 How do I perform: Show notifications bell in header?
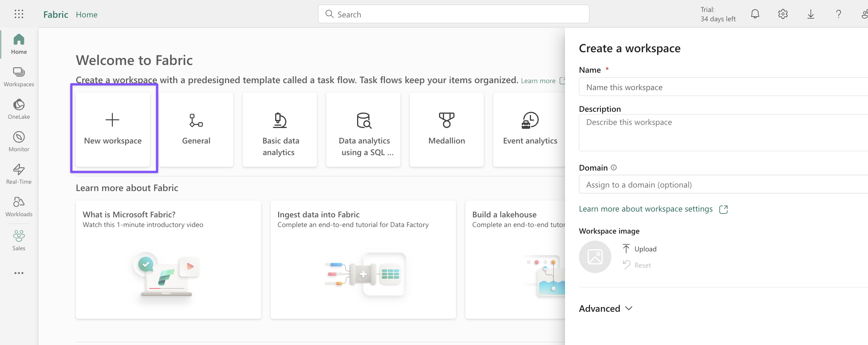(x=755, y=14)
